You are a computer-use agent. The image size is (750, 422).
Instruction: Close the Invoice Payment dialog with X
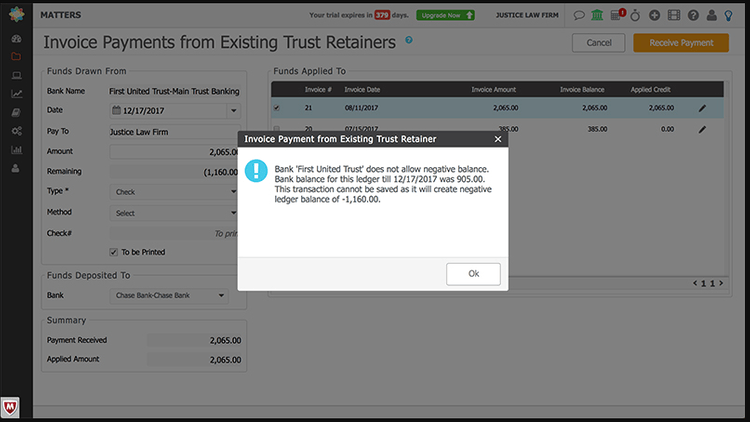click(497, 139)
